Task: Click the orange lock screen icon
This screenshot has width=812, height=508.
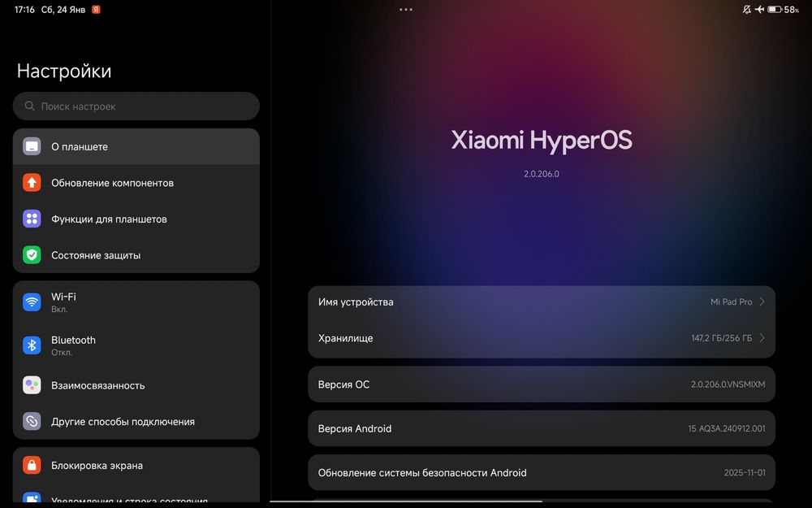Action: pyautogui.click(x=32, y=465)
